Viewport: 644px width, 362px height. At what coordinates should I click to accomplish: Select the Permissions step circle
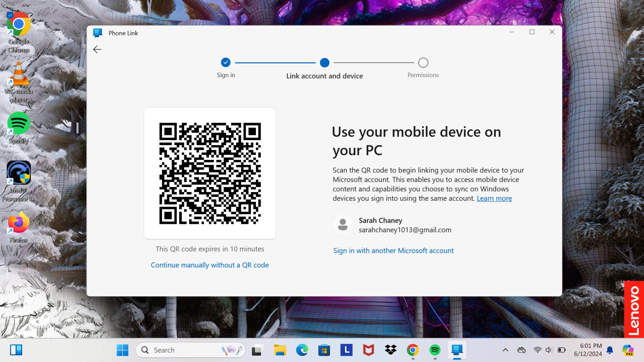point(423,62)
